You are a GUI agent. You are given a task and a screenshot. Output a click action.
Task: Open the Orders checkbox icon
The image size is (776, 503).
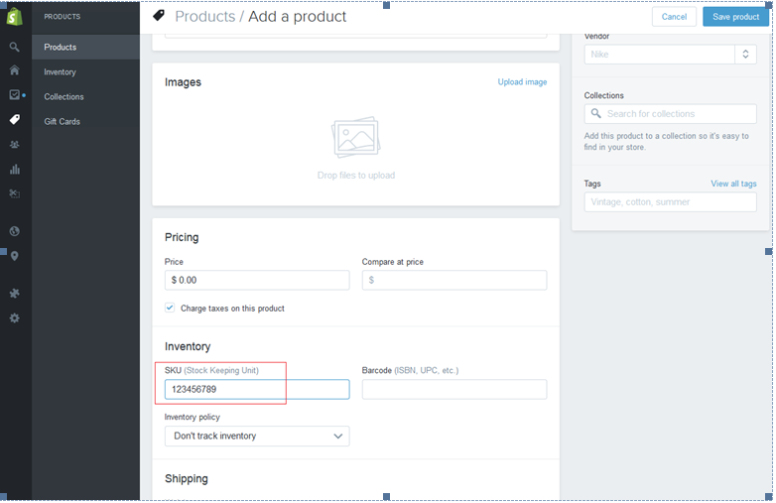[14, 94]
